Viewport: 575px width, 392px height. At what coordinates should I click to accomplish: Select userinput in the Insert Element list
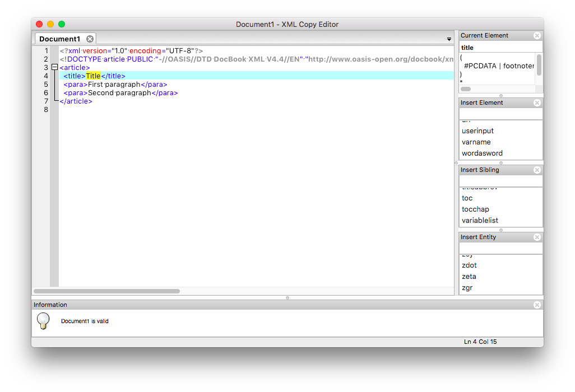pyautogui.click(x=477, y=130)
